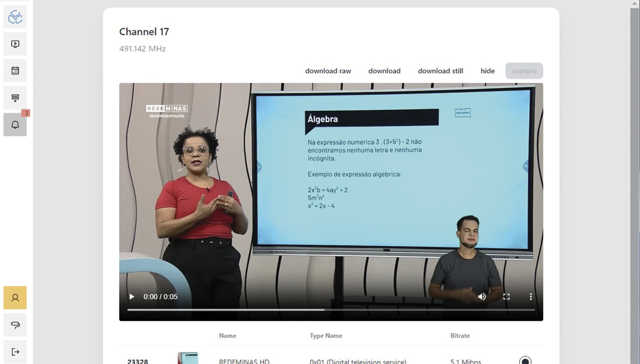
Task: Click the logout icon in the sidebar
Action: [x=15, y=352]
